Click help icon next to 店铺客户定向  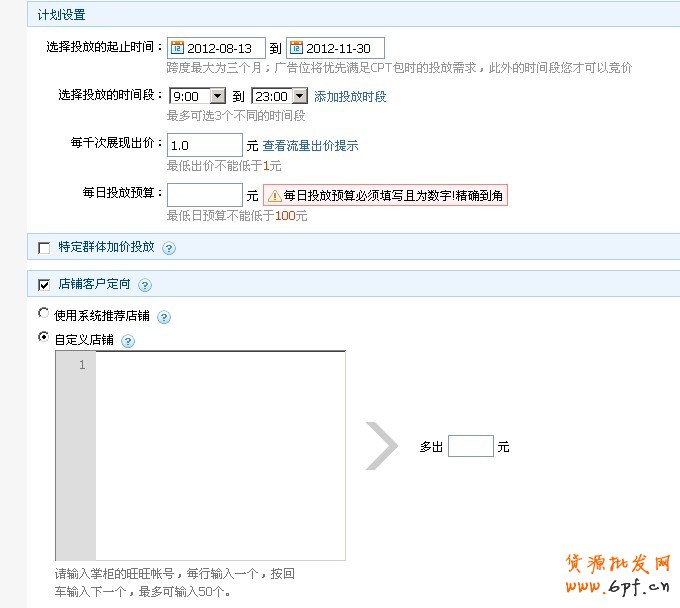[145, 285]
